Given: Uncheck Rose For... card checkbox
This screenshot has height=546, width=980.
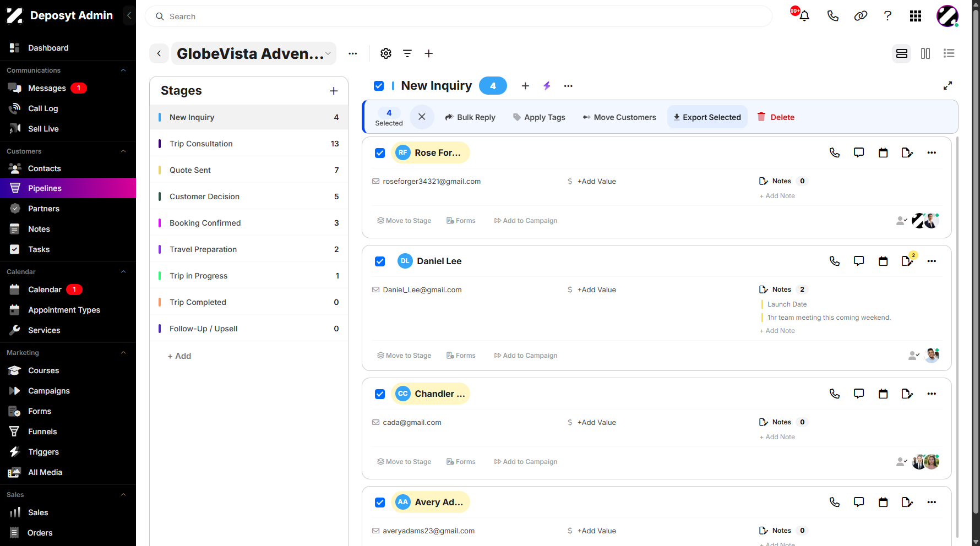Looking at the screenshot, I should (x=380, y=153).
